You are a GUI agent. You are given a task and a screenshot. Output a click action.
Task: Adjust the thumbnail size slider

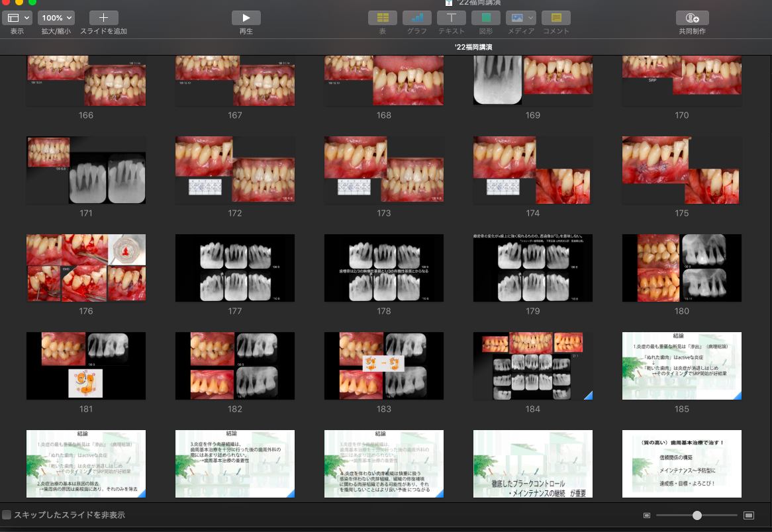coord(697,515)
